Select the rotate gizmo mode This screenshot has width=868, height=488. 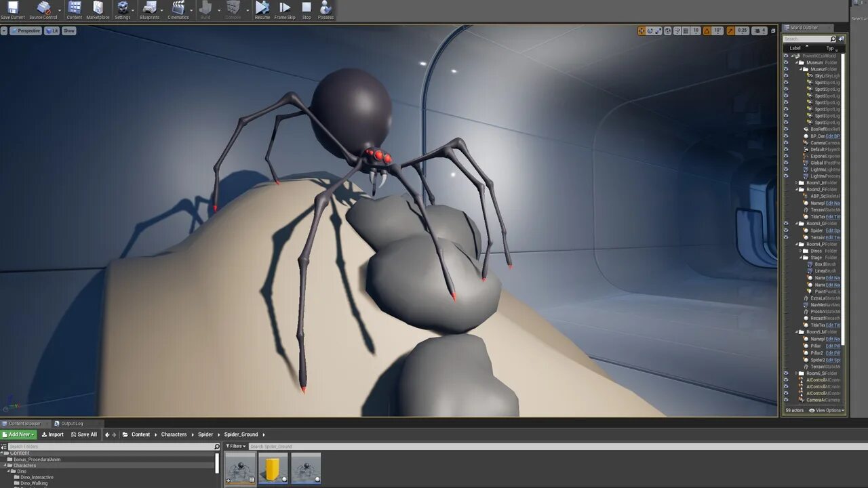coord(650,30)
